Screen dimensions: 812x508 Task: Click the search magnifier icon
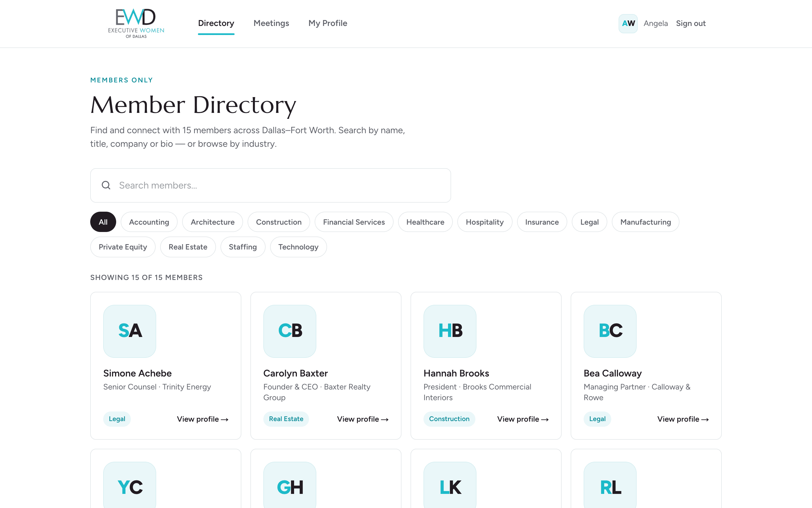106,185
